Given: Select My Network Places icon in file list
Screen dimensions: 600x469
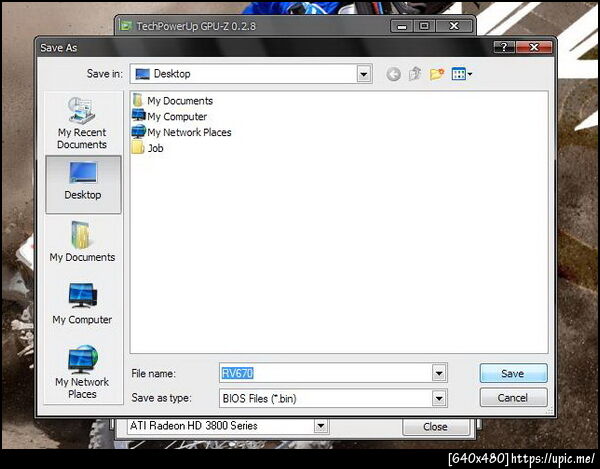Looking at the screenshot, I should point(139,132).
